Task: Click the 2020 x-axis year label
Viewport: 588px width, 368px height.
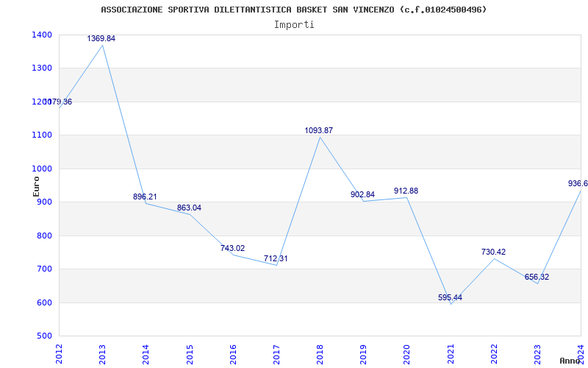Action: pos(407,354)
